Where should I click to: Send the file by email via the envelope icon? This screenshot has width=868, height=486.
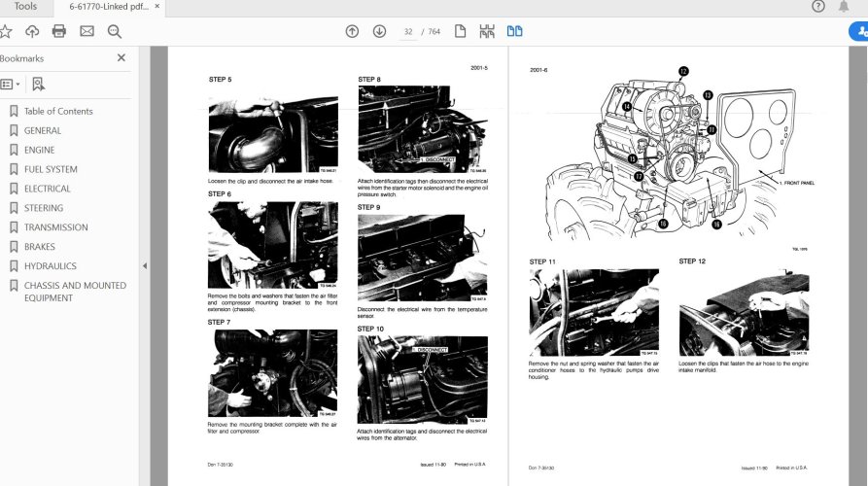[x=87, y=31]
